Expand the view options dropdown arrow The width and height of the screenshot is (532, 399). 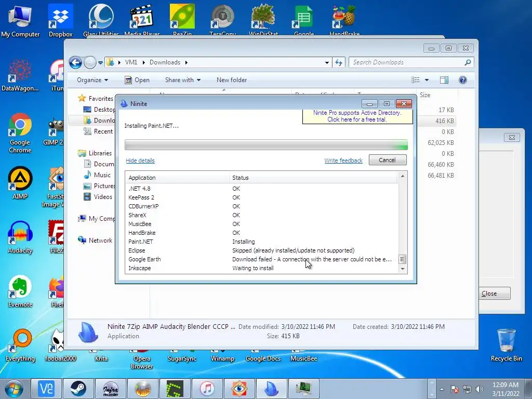[427, 79]
